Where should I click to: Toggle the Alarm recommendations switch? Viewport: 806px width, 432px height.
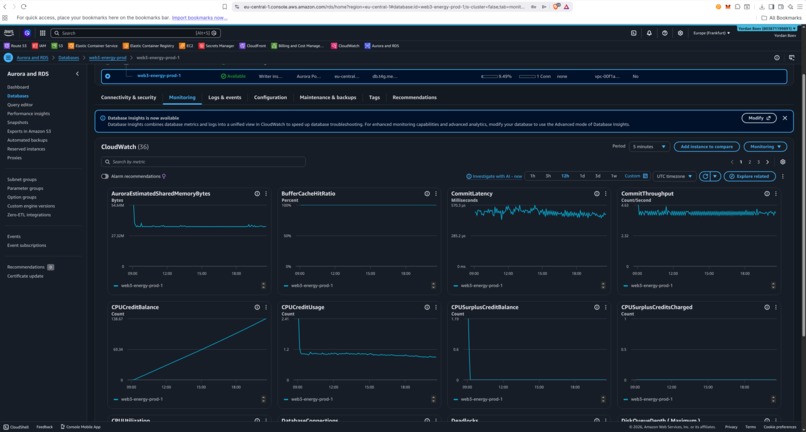105,176
